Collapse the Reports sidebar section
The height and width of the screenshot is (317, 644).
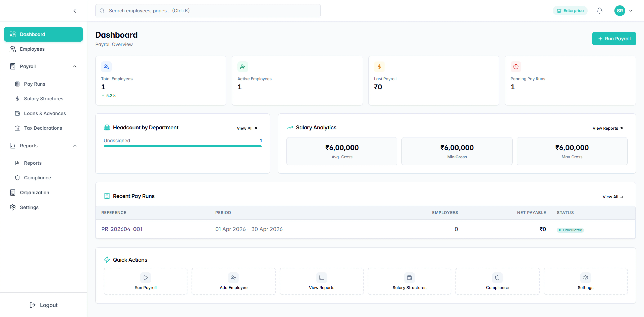coord(75,146)
